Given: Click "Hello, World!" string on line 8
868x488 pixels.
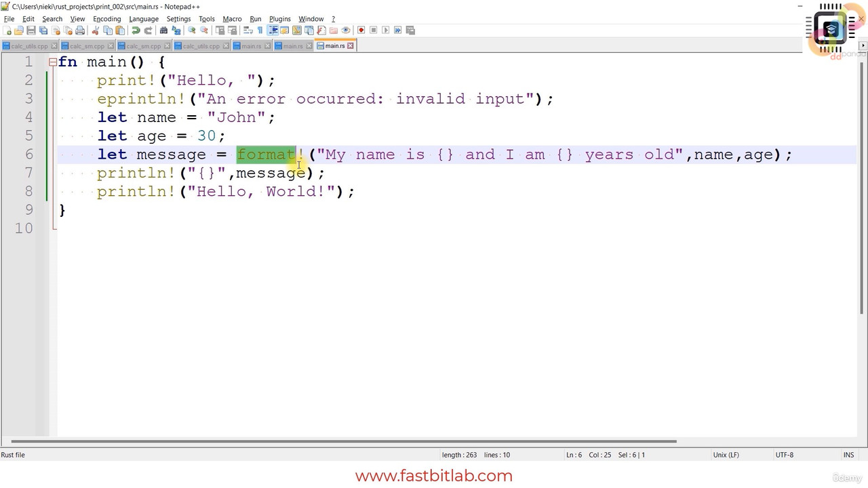Looking at the screenshot, I should pyautogui.click(x=261, y=191).
